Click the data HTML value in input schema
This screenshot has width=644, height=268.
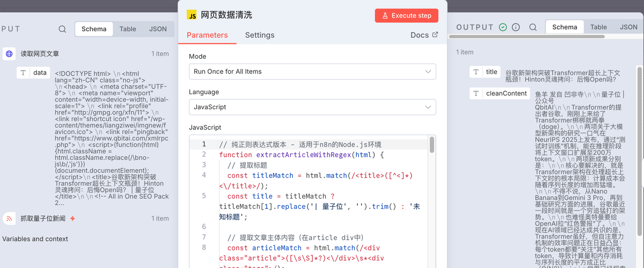click(x=111, y=138)
